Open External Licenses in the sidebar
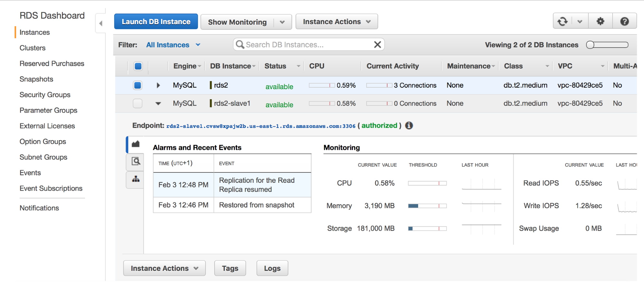 (47, 126)
